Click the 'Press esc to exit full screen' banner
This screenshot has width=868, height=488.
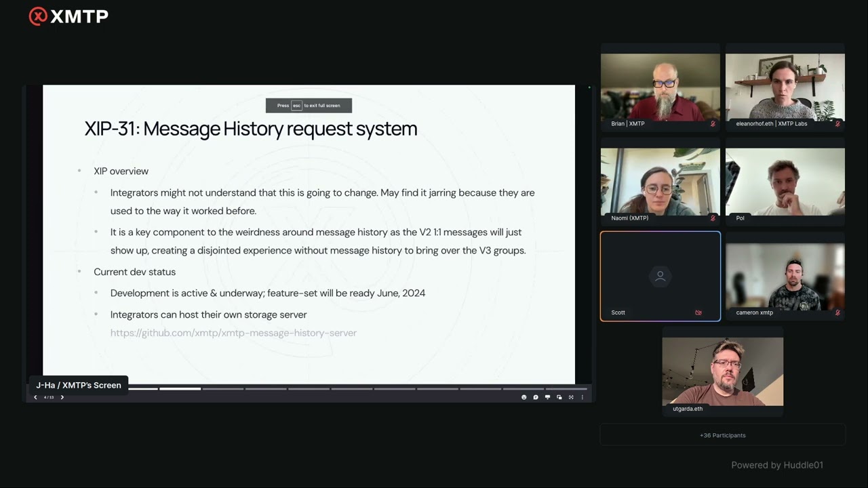point(309,106)
